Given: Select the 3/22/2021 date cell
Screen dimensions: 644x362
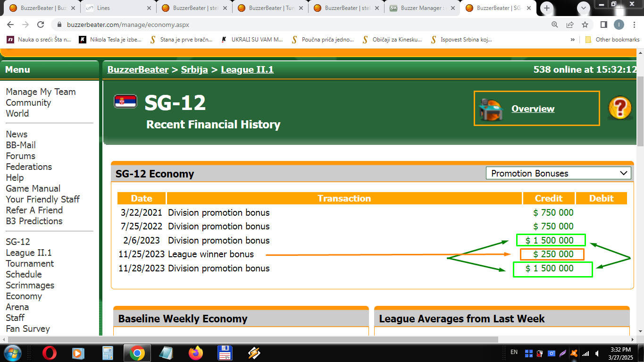Looking at the screenshot, I should 142,212.
